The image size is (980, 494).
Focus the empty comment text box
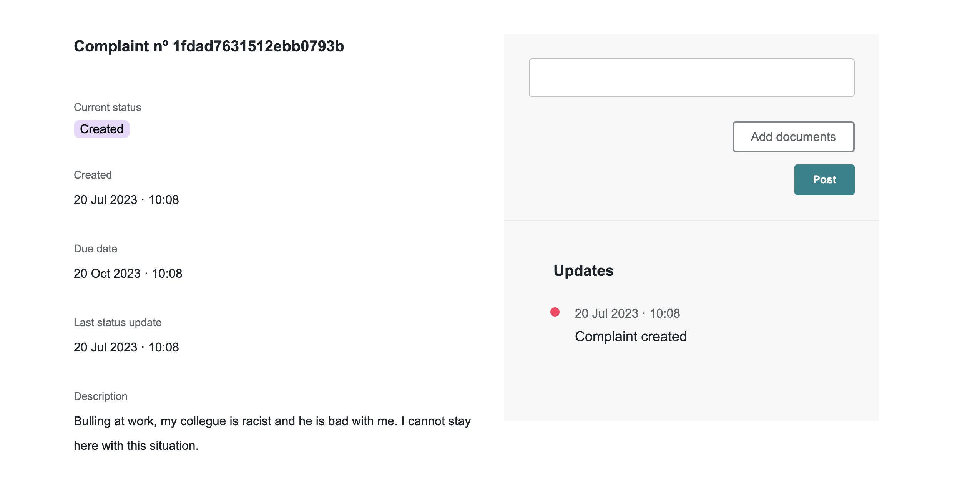tap(691, 78)
